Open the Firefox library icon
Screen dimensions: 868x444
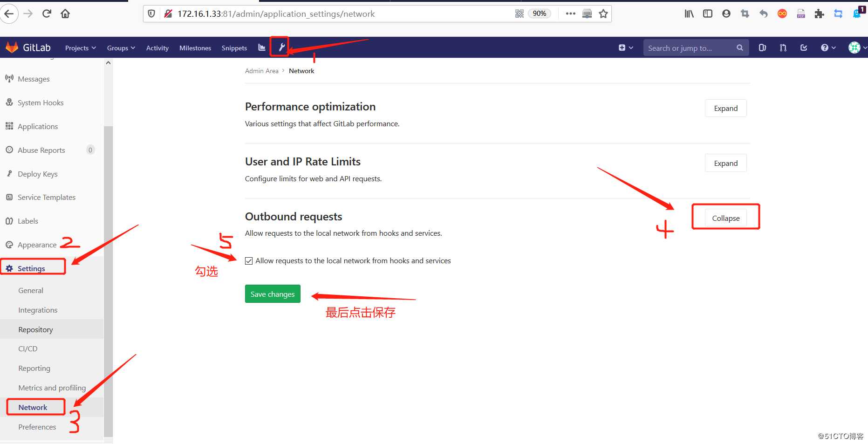(x=689, y=14)
